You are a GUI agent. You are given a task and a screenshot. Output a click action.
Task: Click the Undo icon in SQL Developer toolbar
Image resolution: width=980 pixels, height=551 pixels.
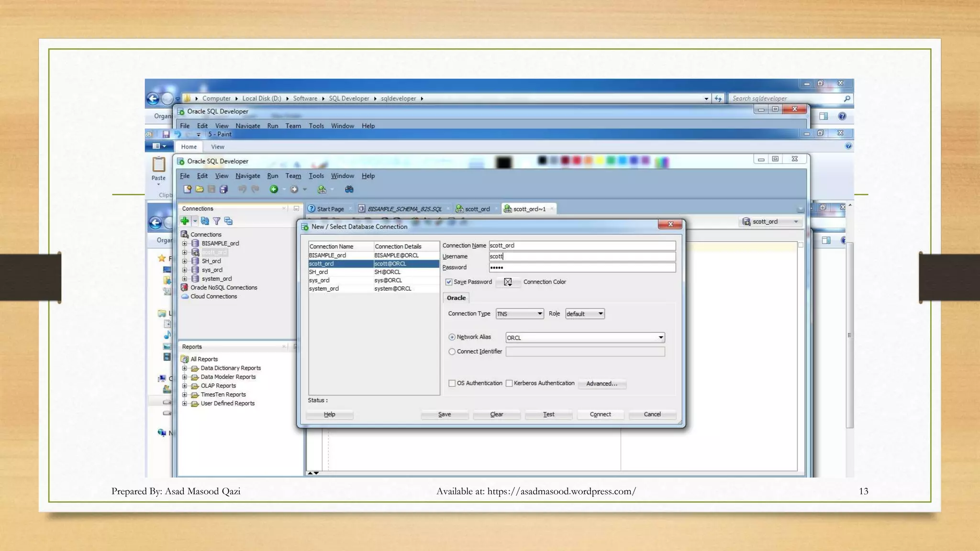(243, 189)
